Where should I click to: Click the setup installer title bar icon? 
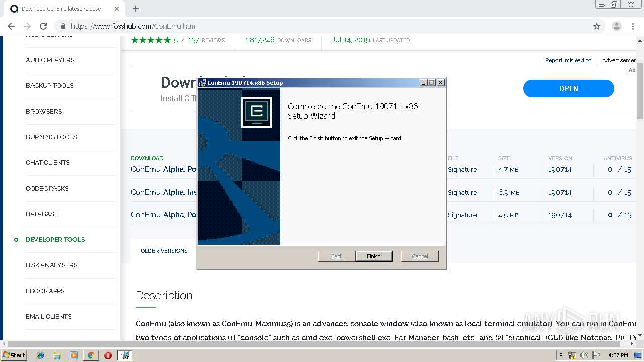202,83
